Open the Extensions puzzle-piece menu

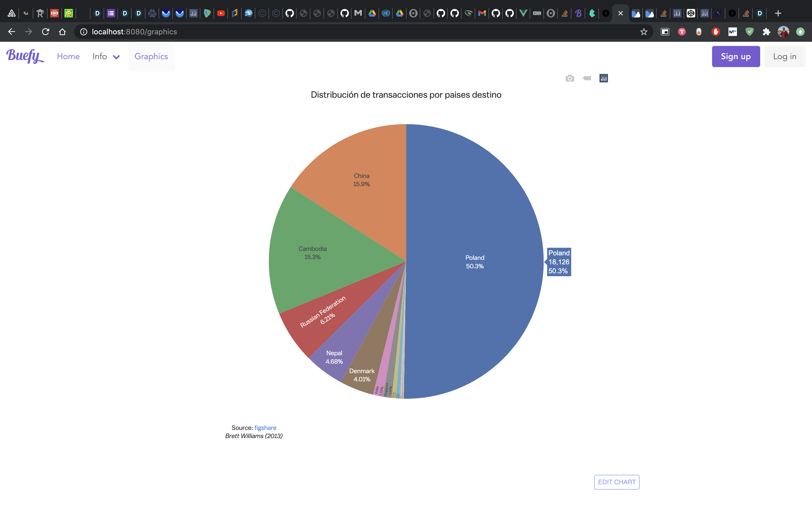click(x=766, y=32)
